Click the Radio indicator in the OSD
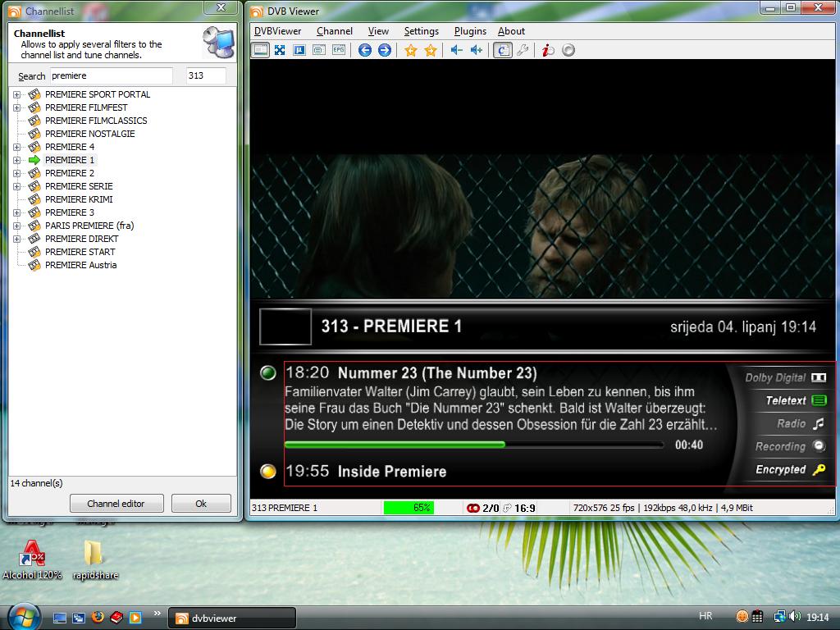The height and width of the screenshot is (630, 840). pyautogui.click(x=801, y=424)
